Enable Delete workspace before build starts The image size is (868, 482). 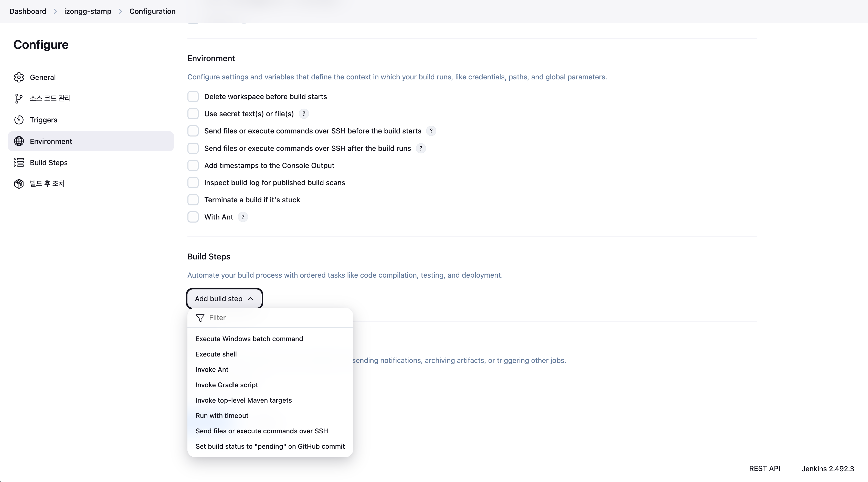point(193,97)
